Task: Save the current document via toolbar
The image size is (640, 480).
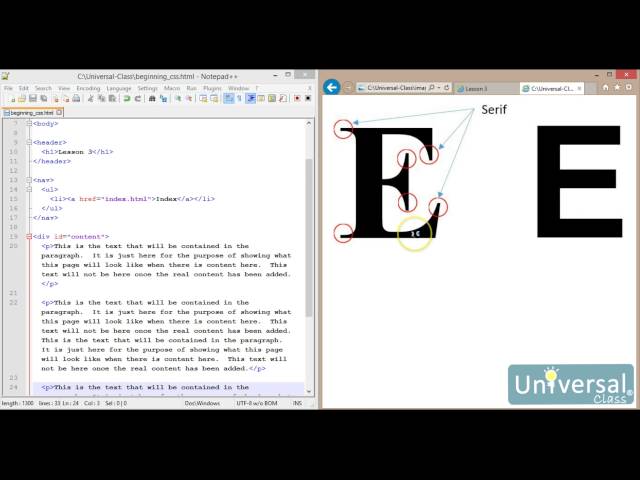Action: [x=33, y=98]
